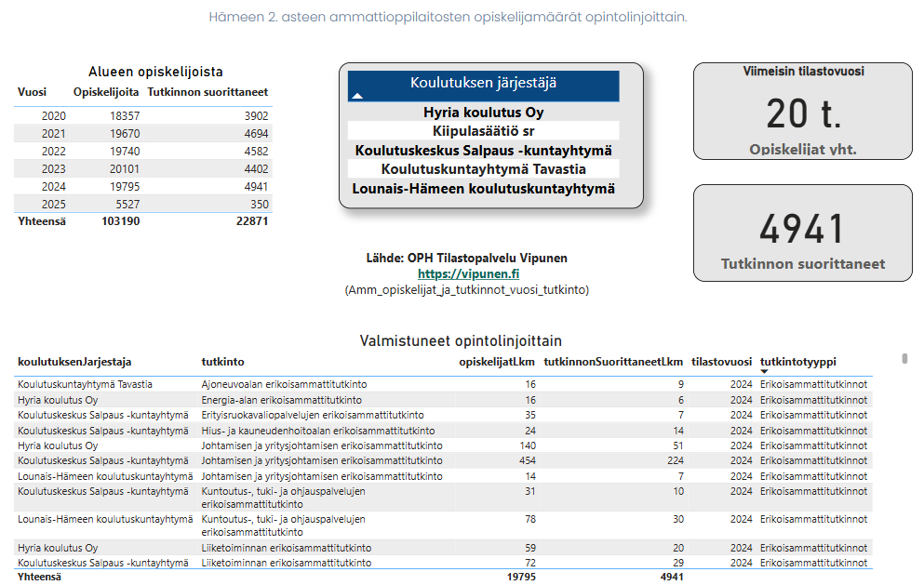Click the Vuosi column header
The image size is (924, 585).
click(32, 92)
